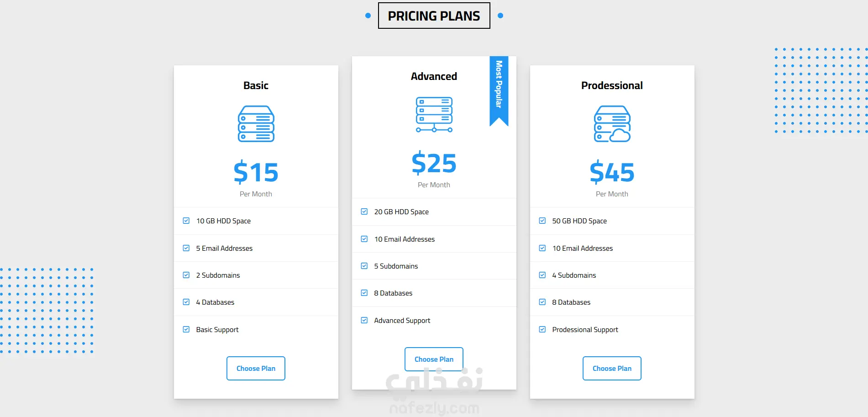The height and width of the screenshot is (417, 868).
Task: Choose the Basic plan button
Action: point(256,368)
